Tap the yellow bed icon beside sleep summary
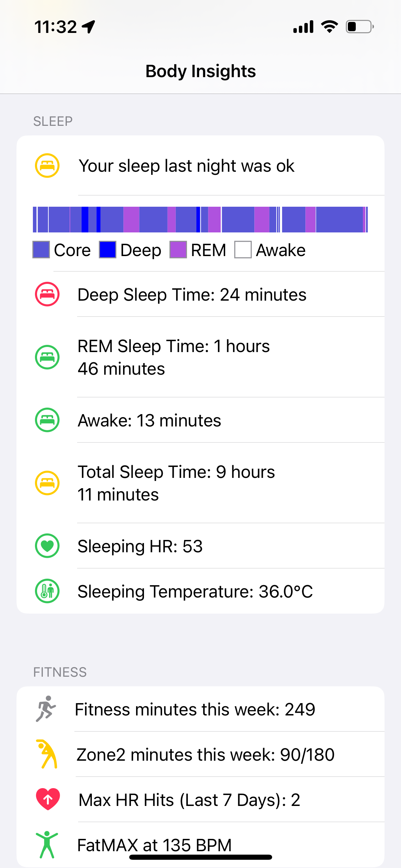The height and width of the screenshot is (868, 401). [47, 166]
